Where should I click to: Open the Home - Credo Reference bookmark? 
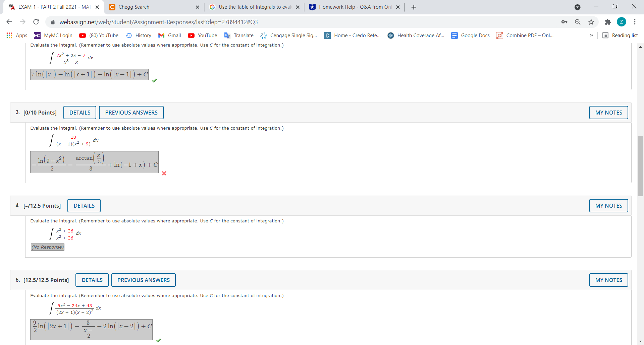[x=353, y=36]
